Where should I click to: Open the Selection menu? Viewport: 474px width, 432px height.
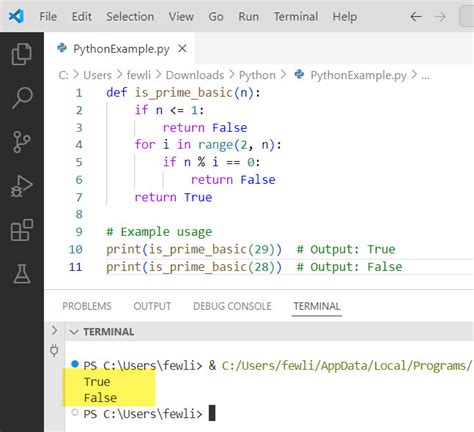click(130, 16)
